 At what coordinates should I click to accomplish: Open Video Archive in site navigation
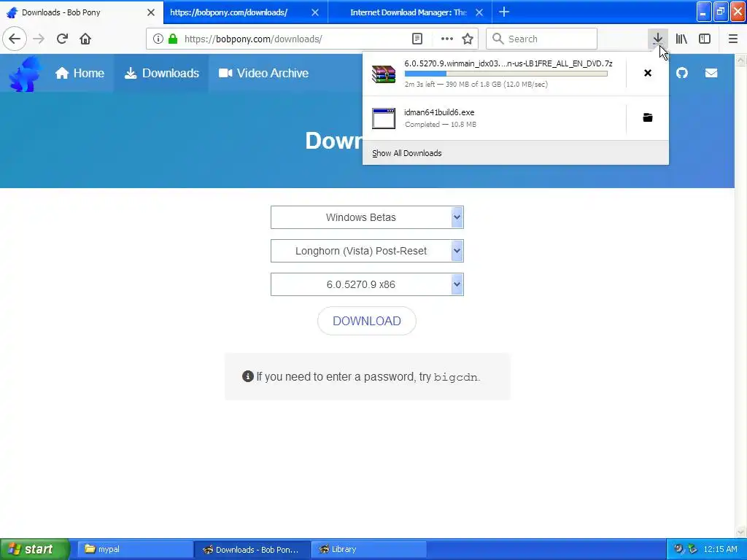tap(263, 74)
